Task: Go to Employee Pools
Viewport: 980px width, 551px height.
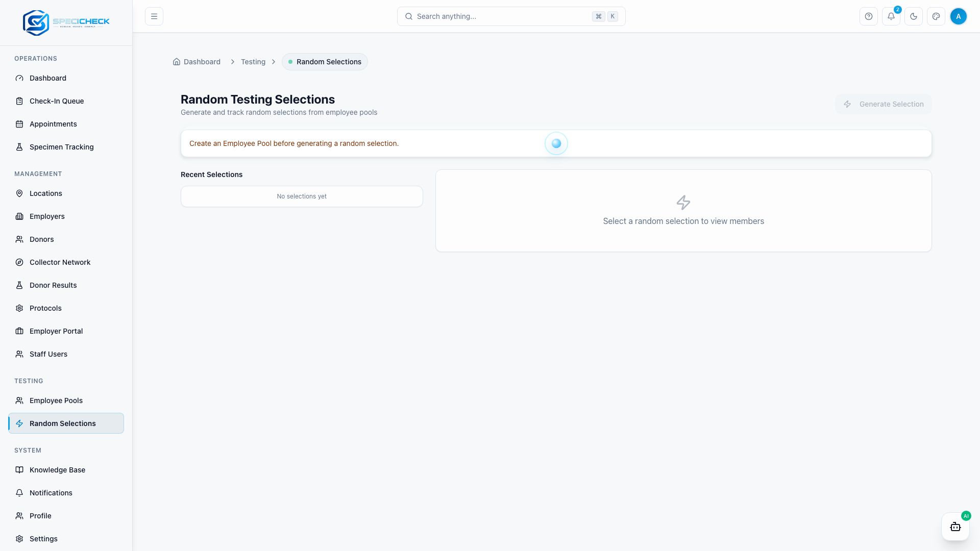Action: pos(66,400)
